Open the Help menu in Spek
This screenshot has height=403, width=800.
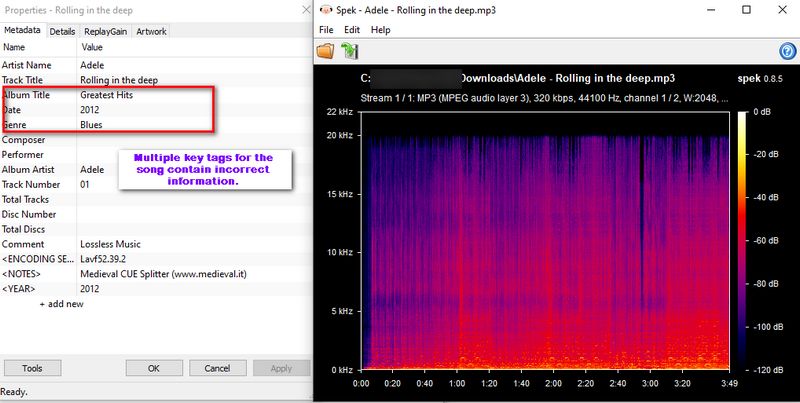point(381,30)
